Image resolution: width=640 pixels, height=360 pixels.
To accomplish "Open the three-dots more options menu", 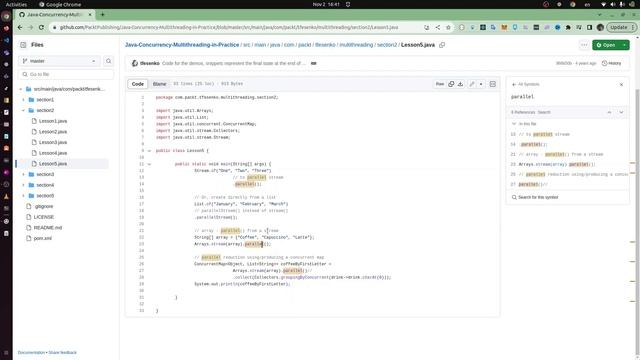I will (584, 45).
